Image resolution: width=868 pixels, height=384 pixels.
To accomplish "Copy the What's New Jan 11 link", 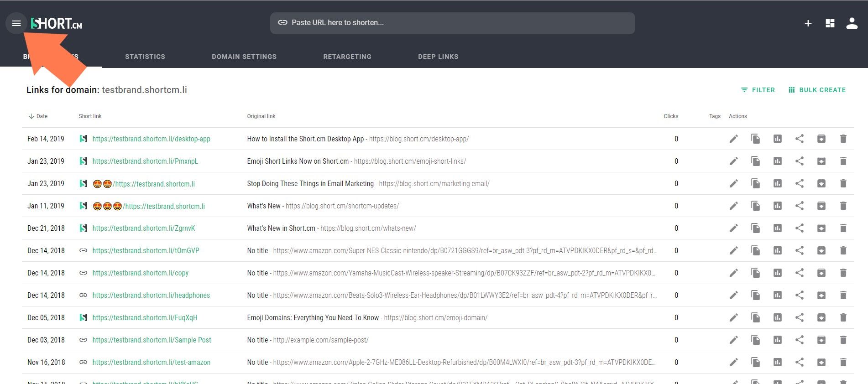I will coord(755,206).
